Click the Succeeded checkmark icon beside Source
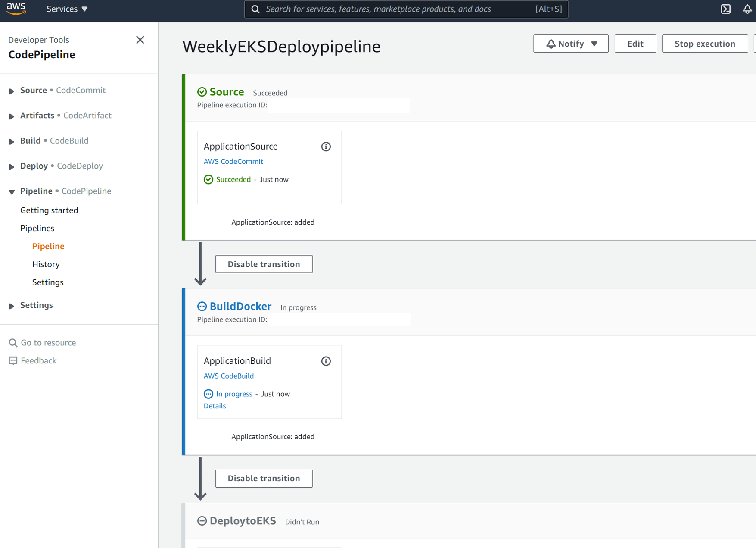 tap(202, 91)
